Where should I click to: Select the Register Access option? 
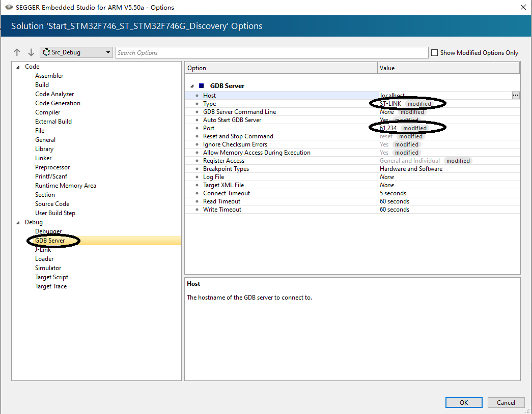[352, 160]
